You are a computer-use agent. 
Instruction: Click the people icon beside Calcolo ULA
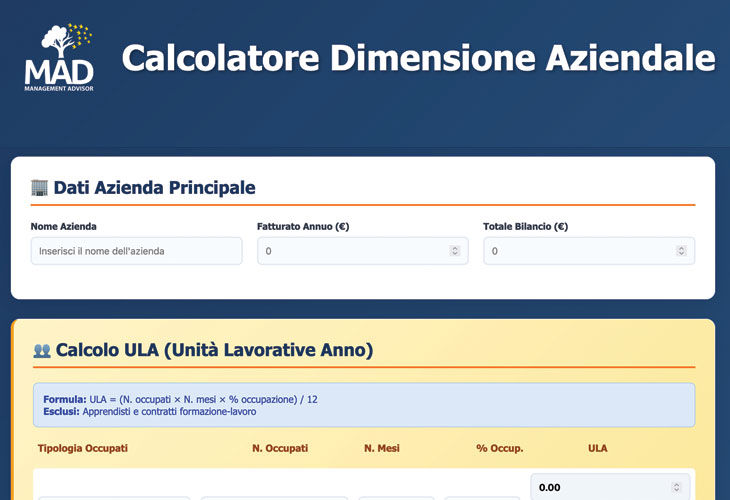42,351
